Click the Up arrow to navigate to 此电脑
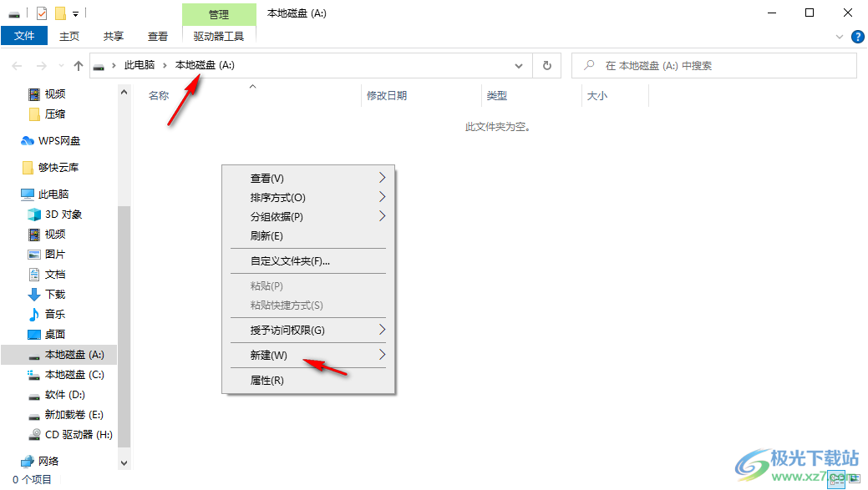868x490 pixels. coord(78,65)
